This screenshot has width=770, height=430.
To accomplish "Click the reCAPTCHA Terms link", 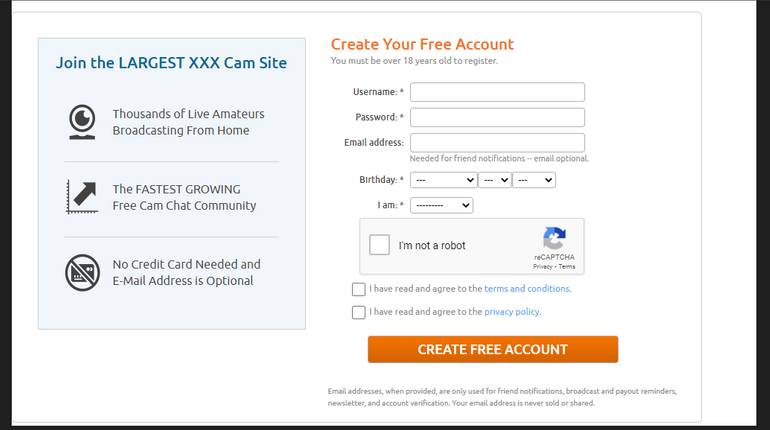I will coord(567,267).
